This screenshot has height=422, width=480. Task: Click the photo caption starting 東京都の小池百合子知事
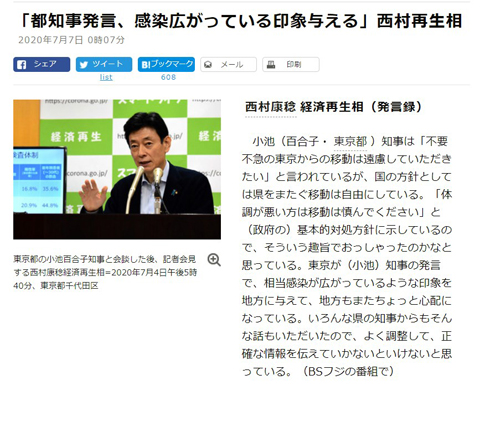pos(105,272)
